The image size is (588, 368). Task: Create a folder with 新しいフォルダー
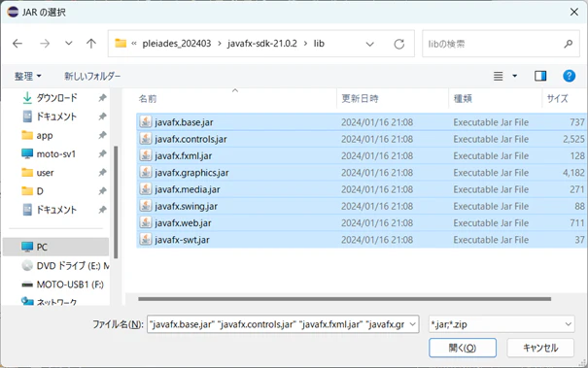[x=92, y=76]
